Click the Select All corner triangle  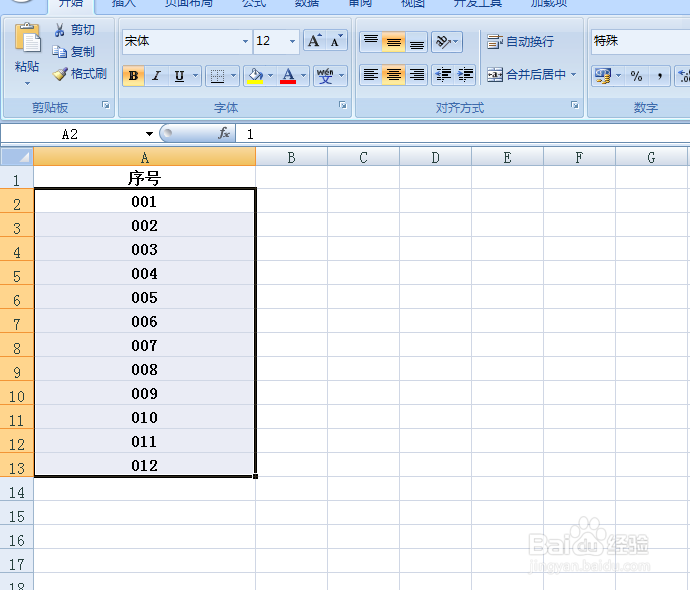coord(17,156)
